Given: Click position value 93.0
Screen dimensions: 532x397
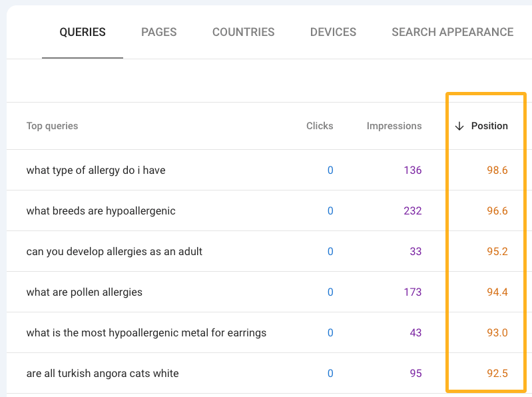Looking at the screenshot, I should coord(497,333).
